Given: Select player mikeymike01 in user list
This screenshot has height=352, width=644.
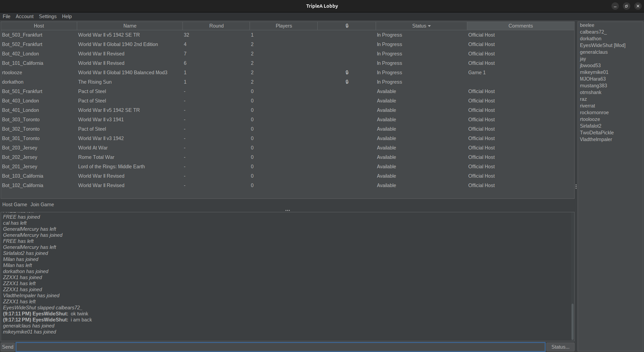Looking at the screenshot, I should [x=594, y=72].
